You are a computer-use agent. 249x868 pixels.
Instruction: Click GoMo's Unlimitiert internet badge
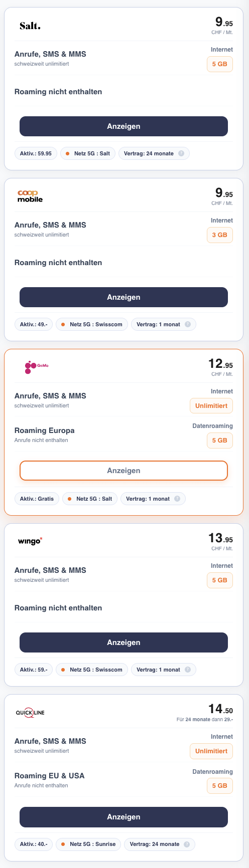point(211,405)
